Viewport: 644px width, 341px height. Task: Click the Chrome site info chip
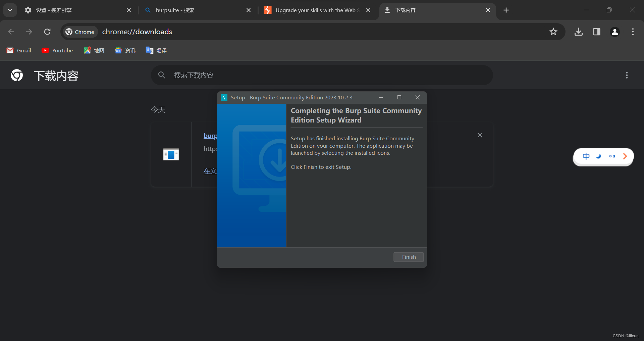(x=80, y=32)
